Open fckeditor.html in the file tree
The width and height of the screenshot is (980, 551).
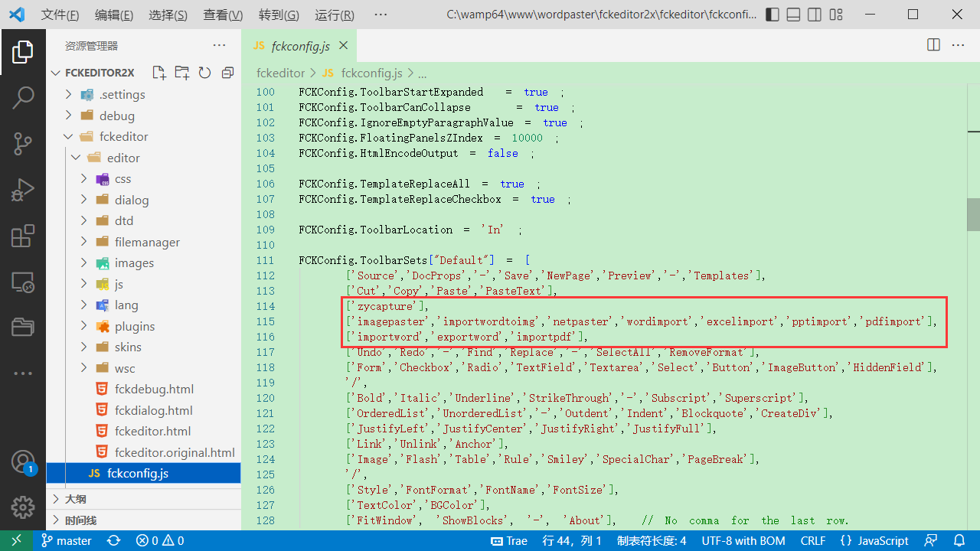[x=152, y=431]
